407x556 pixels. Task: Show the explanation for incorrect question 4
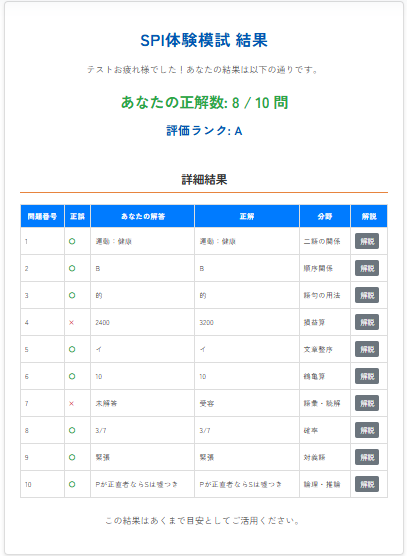click(x=367, y=322)
